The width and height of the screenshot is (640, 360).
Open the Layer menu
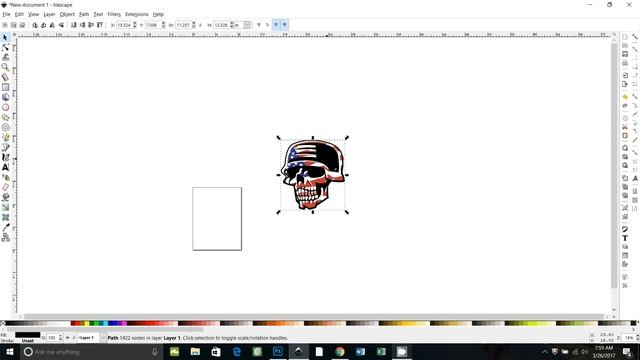point(49,14)
